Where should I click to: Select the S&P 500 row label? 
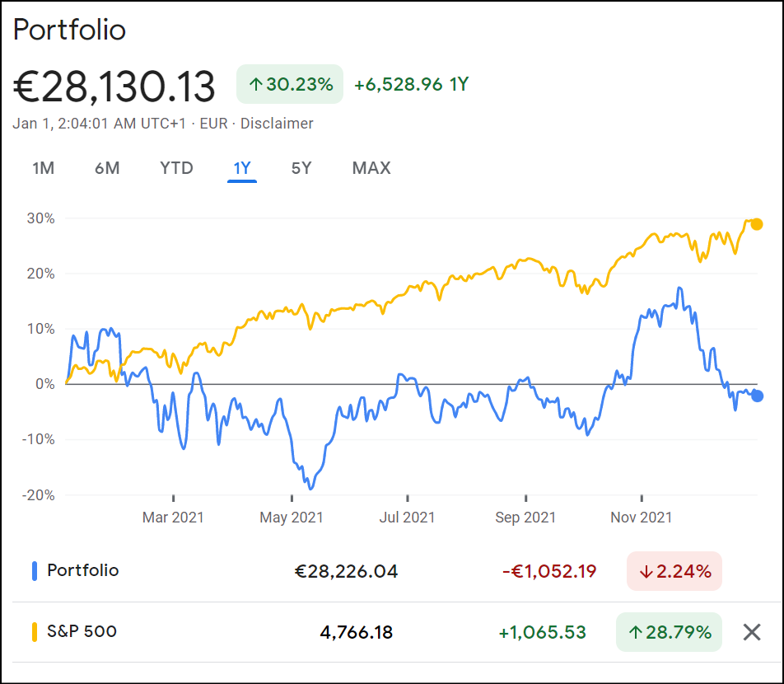[82, 632]
